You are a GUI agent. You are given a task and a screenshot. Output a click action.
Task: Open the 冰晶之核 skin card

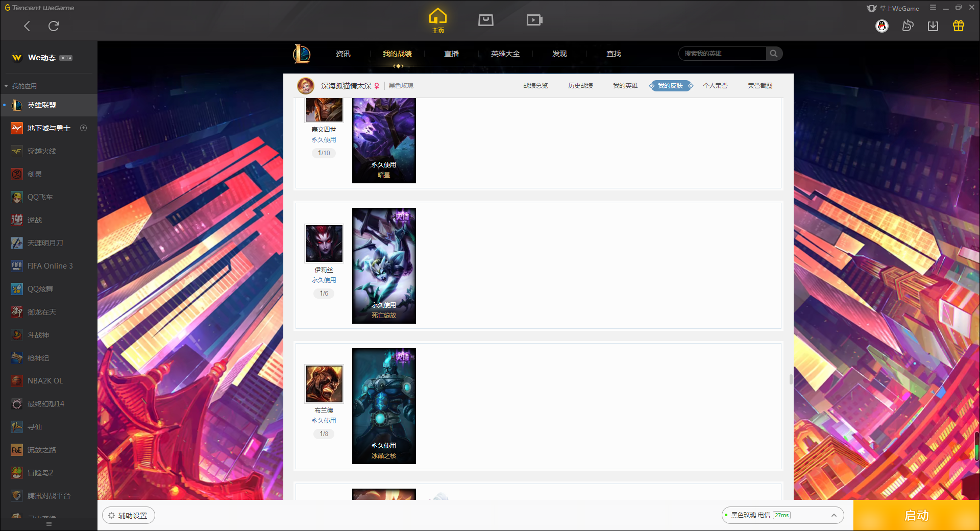[384, 406]
